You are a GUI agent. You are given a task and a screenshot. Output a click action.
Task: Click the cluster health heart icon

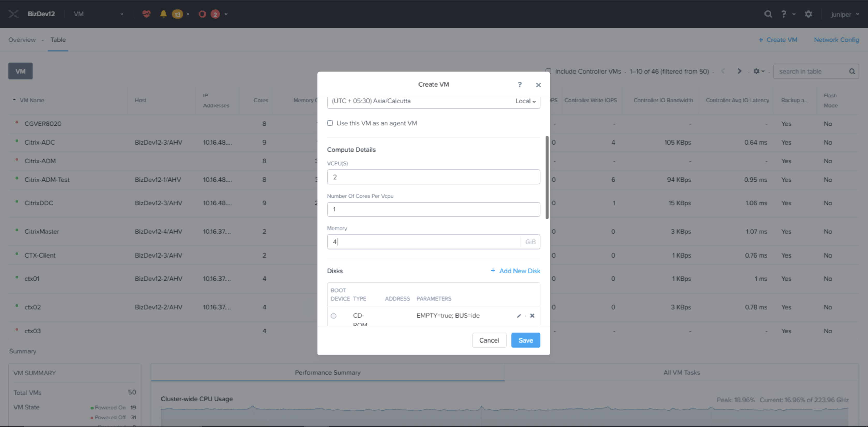(146, 14)
